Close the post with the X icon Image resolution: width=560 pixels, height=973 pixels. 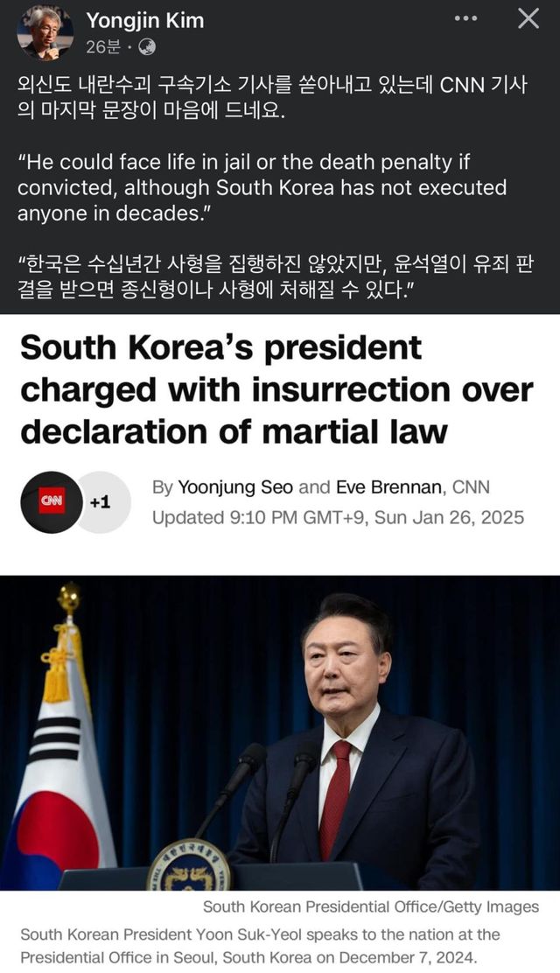(528, 18)
